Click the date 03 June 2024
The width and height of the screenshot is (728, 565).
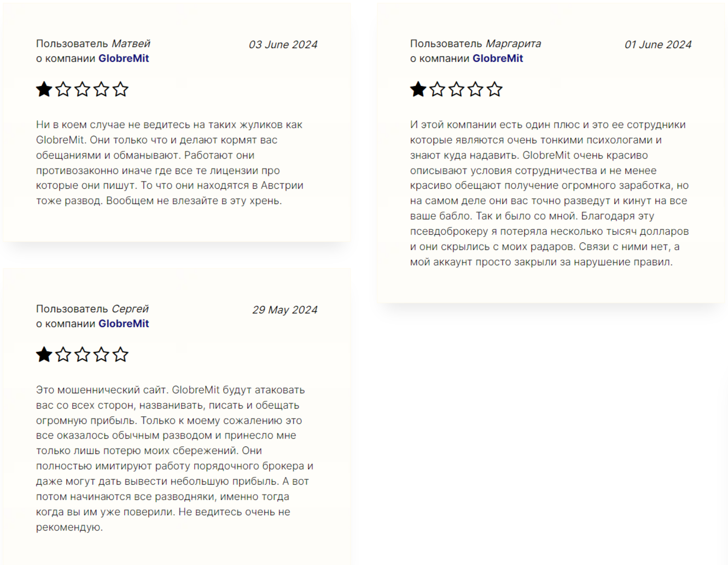283,45
